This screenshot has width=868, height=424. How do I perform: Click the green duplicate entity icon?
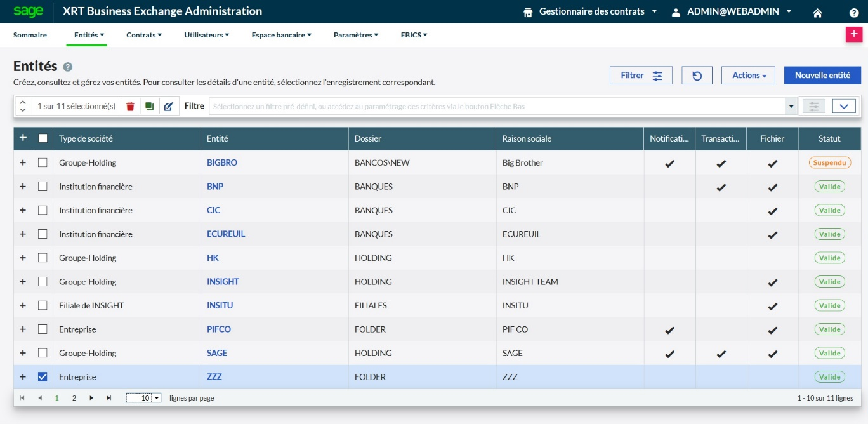(x=149, y=107)
